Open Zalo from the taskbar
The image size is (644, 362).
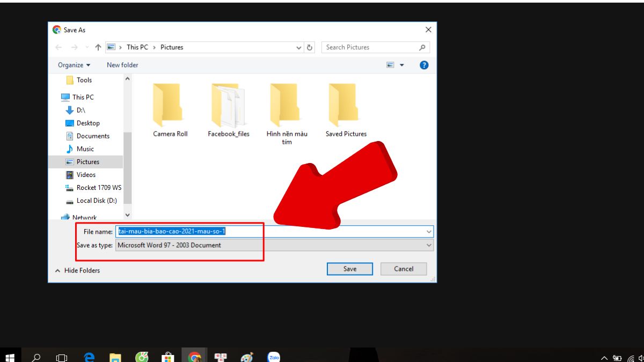(x=274, y=357)
